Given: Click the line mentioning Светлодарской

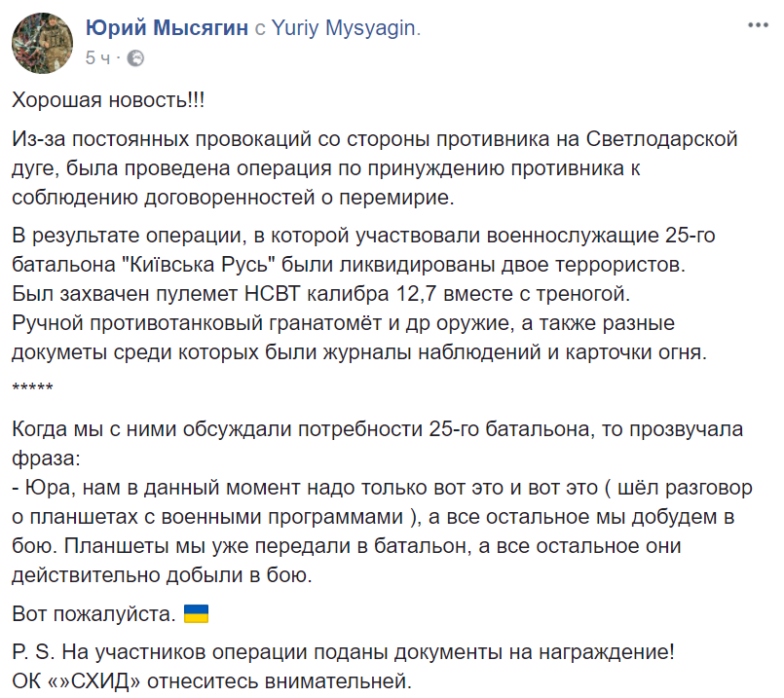Looking at the screenshot, I should [375, 139].
